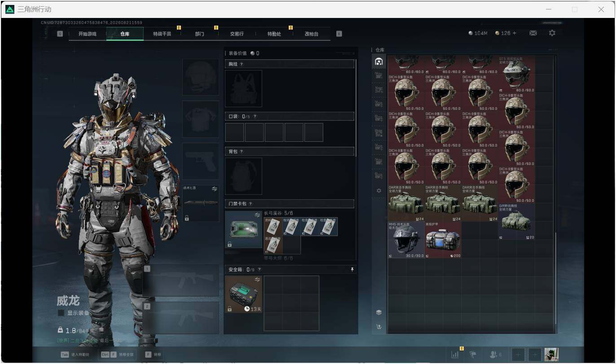
Task: Click the warehouse vertical scrollbar
Action: [x=556, y=278]
